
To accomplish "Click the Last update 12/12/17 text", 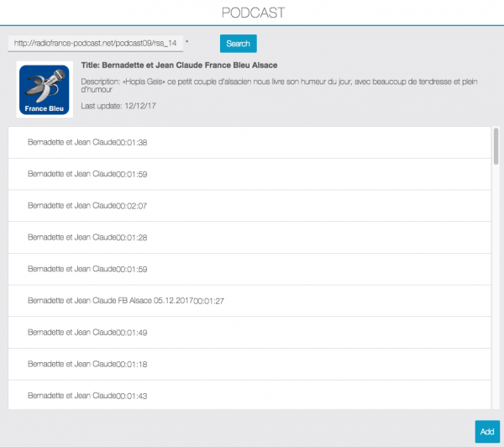I will 119,107.
